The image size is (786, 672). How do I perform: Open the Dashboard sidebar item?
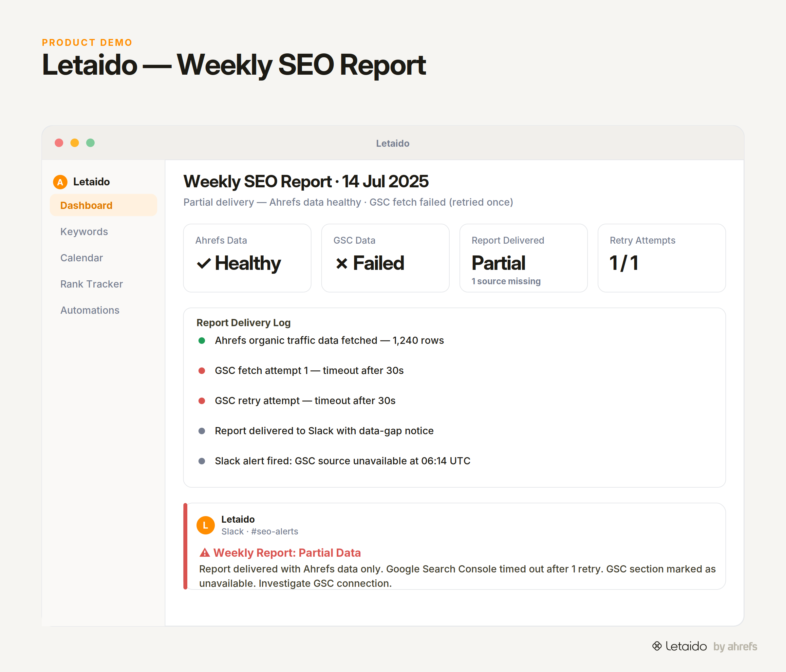(x=103, y=205)
